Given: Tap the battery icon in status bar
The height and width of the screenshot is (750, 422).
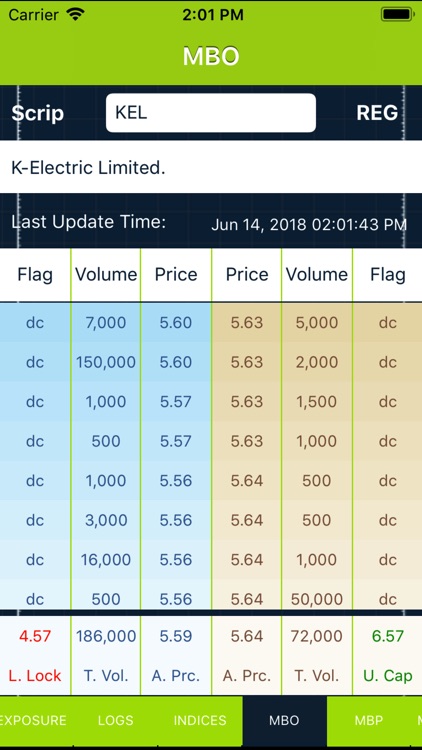Looking at the screenshot, I should coord(397,14).
